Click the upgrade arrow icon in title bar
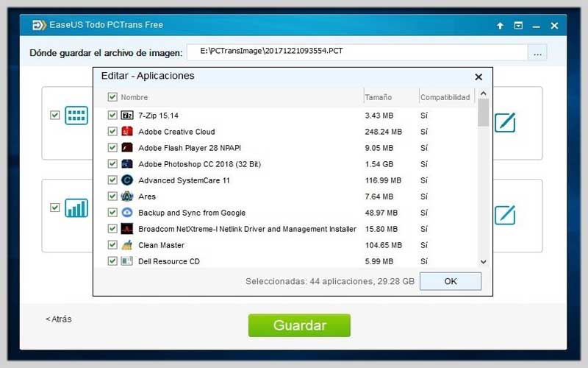 [x=500, y=26]
